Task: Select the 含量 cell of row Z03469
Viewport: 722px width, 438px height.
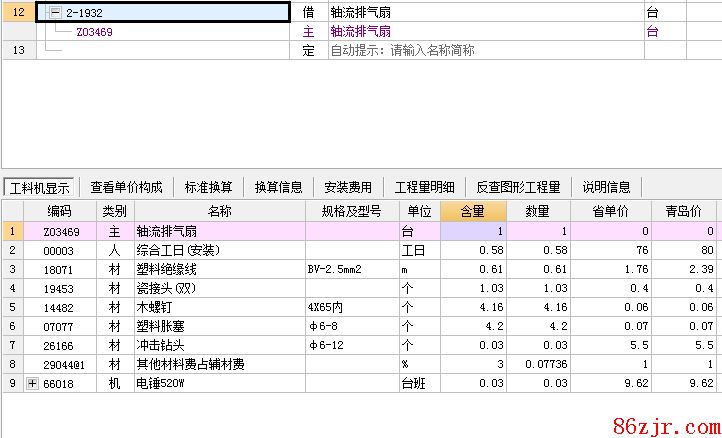Action: coord(473,231)
